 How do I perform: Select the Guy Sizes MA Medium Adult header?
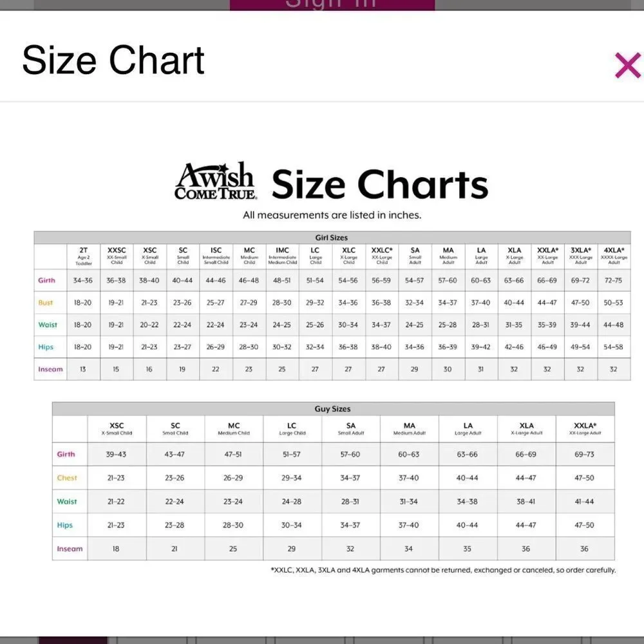(409, 429)
